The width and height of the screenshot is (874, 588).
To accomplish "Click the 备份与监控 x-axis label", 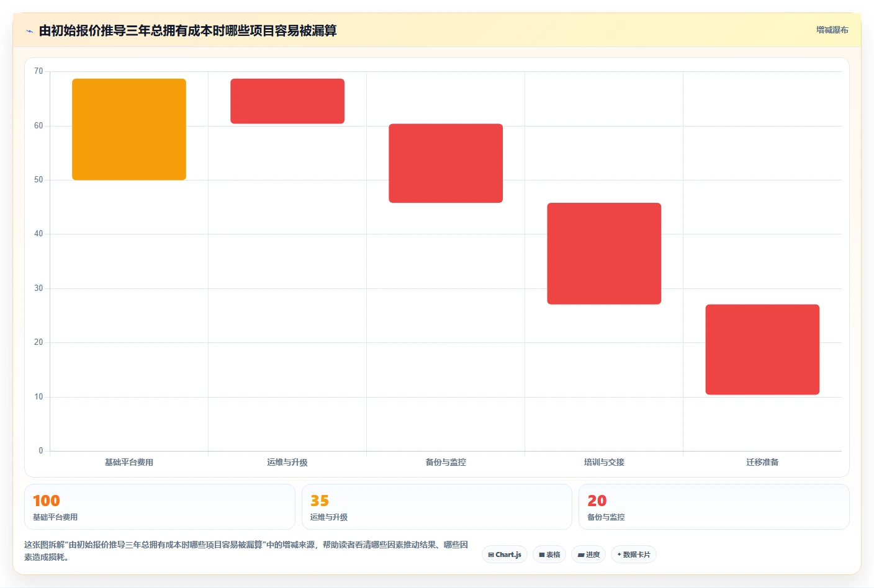I will [x=446, y=462].
